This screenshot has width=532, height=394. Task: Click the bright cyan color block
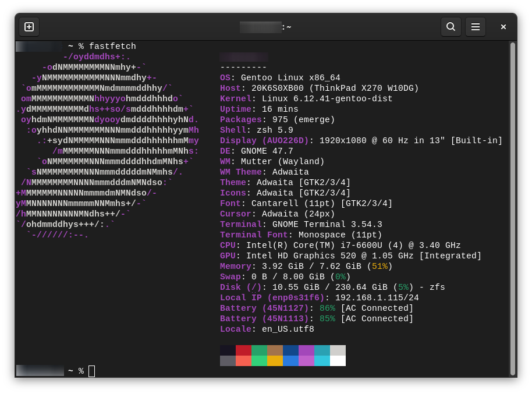click(x=322, y=361)
